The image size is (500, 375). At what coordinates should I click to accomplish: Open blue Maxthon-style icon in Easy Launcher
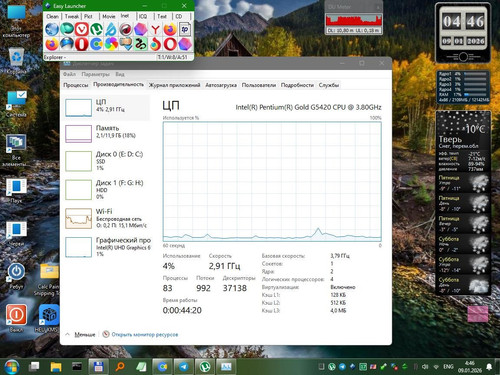pyautogui.click(x=111, y=29)
